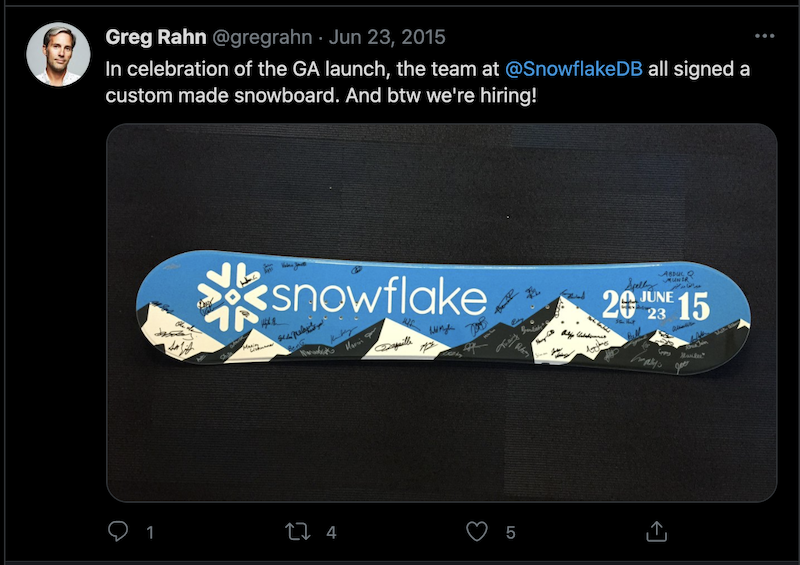Click the 'we're hiring!' sentence text
Image resolution: width=800 pixels, height=565 pixels.
pos(481,95)
